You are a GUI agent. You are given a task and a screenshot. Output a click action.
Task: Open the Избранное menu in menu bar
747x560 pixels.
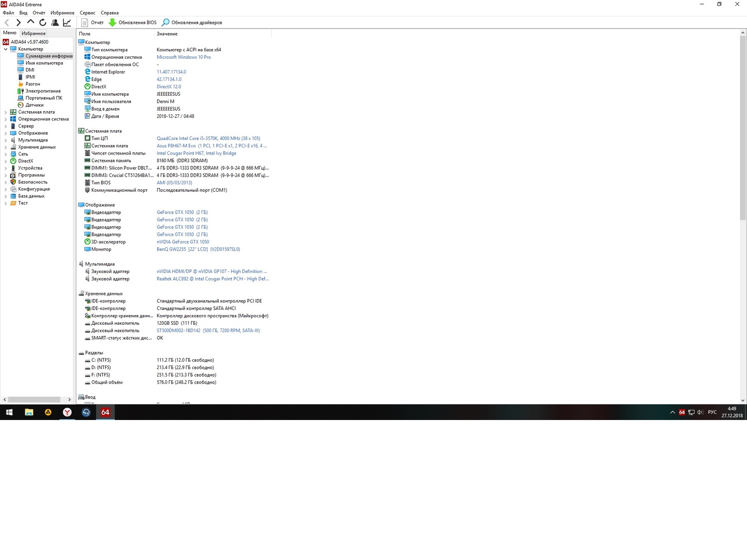(63, 13)
